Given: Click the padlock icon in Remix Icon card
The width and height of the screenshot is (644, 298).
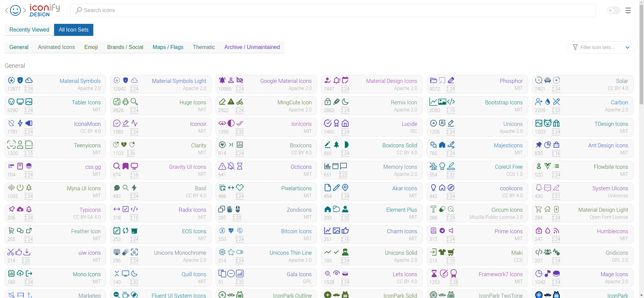Looking at the screenshot, I should [328, 102].
